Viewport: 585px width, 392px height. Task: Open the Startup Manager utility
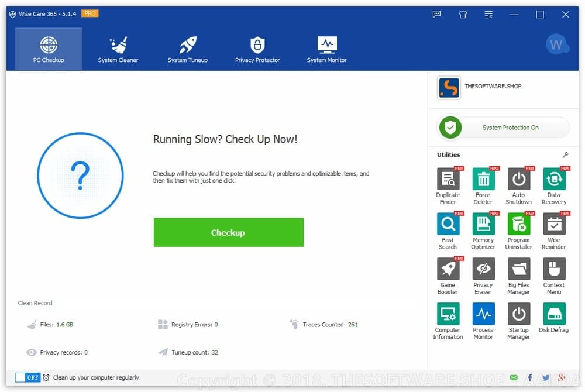[x=518, y=321]
